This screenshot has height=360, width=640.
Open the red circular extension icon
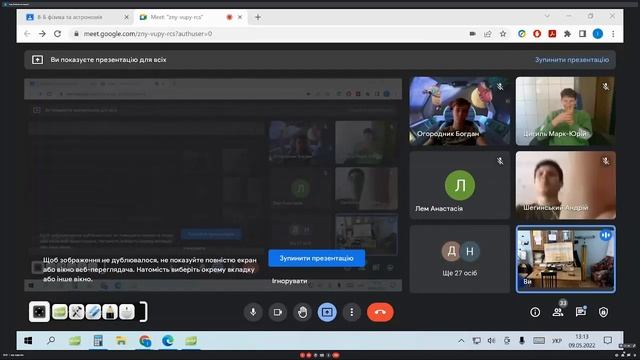537,34
